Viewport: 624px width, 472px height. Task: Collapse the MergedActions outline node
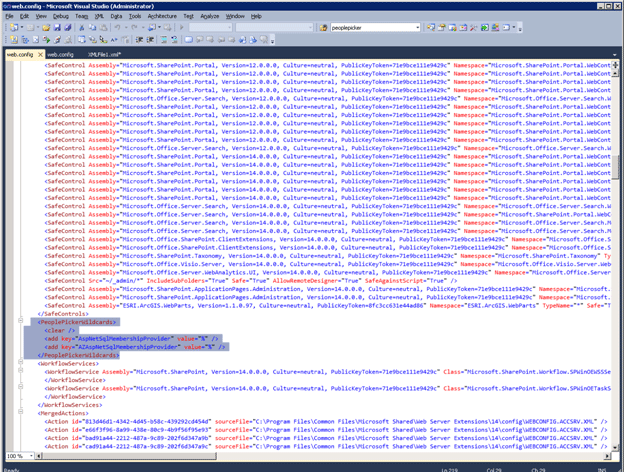tap(20, 412)
